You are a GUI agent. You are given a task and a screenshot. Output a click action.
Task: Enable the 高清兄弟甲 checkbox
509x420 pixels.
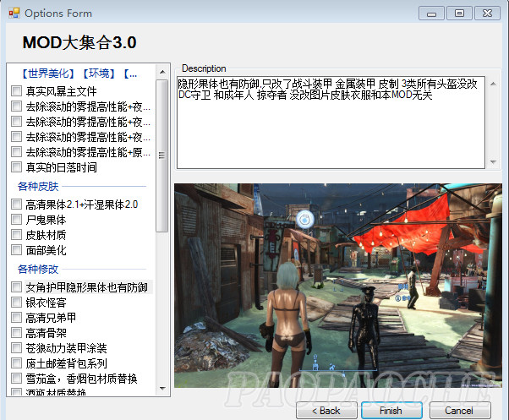coord(16,317)
